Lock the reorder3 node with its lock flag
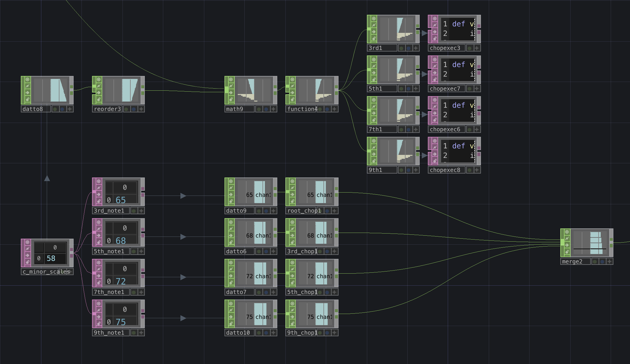Image resolution: width=630 pixels, height=364 pixels. 99,99
